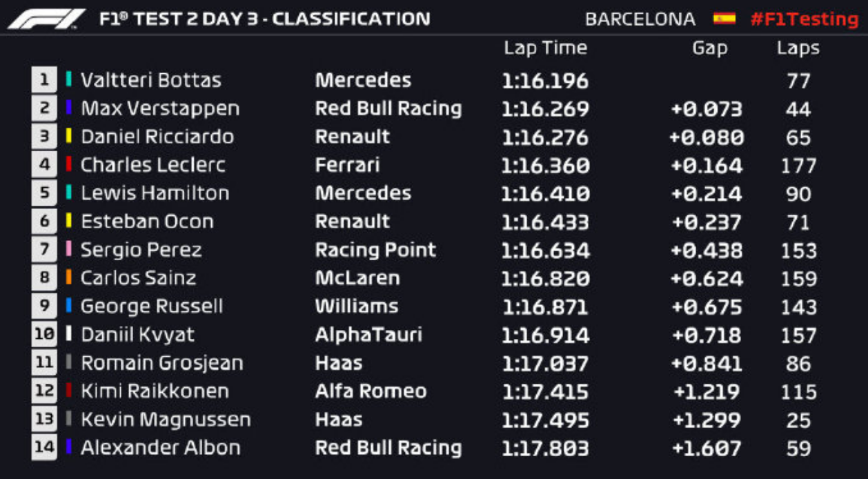Click team name AlphaTauri
The width and height of the screenshot is (868, 479).
point(368,335)
